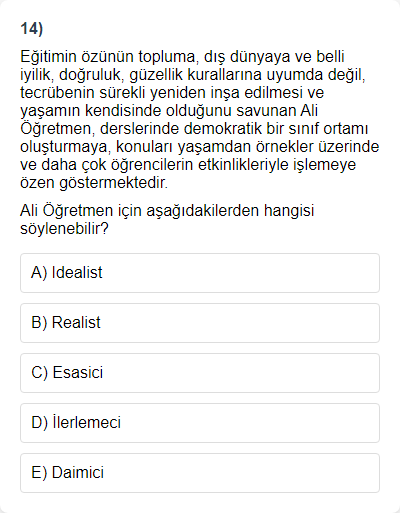Click the letter 'D)' in the fourth option
The image size is (400, 513).
(x=40, y=423)
